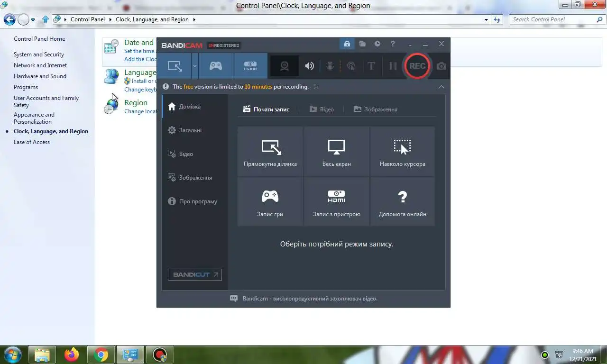Open Windows Start menu
607x364 pixels.
click(x=12, y=355)
